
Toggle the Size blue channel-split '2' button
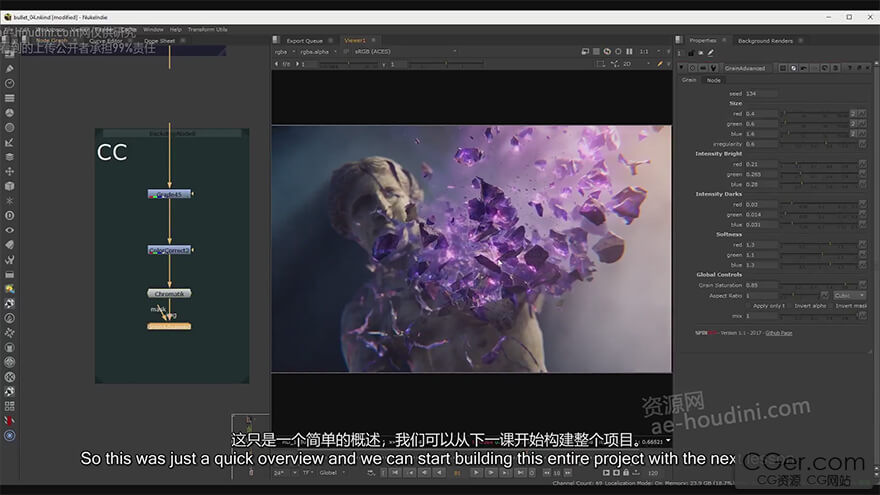pos(853,134)
